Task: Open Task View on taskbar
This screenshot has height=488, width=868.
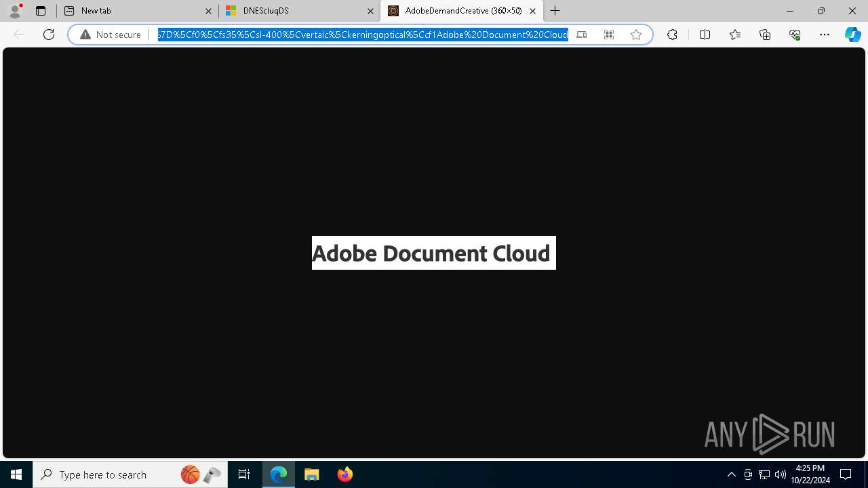Action: (x=244, y=474)
